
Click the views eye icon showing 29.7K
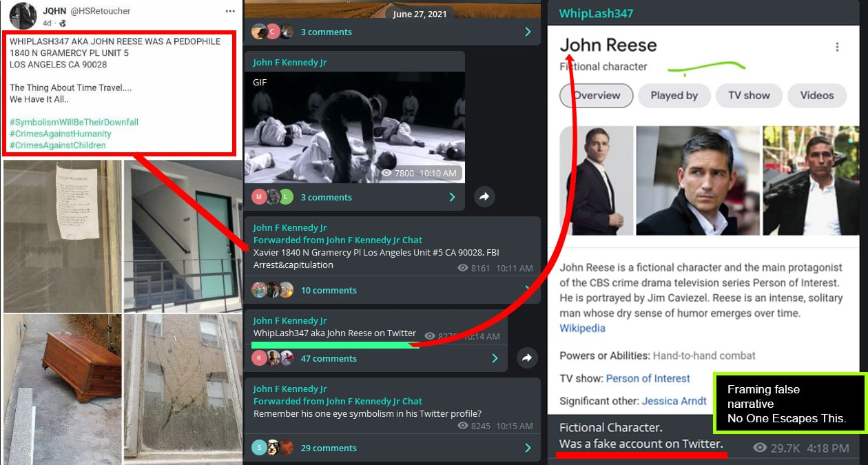(x=760, y=448)
